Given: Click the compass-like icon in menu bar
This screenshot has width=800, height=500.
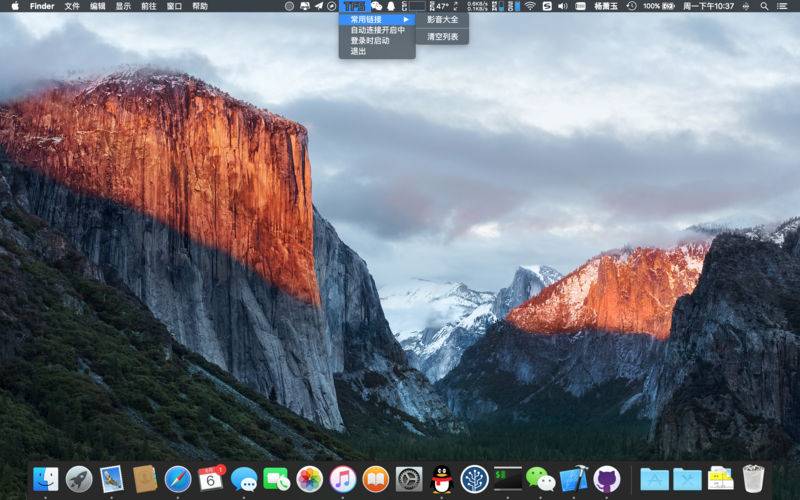Looking at the screenshot, I should coord(332,6).
